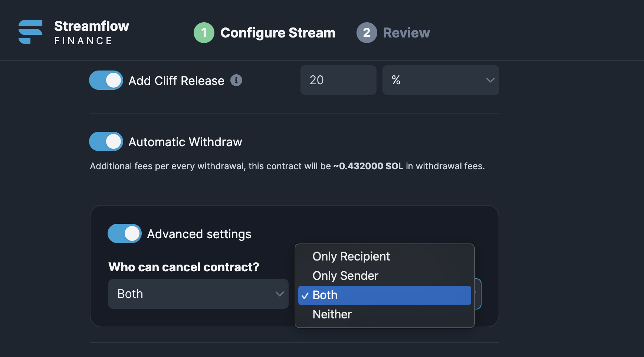Click the step 2 circle icon

coord(367,33)
